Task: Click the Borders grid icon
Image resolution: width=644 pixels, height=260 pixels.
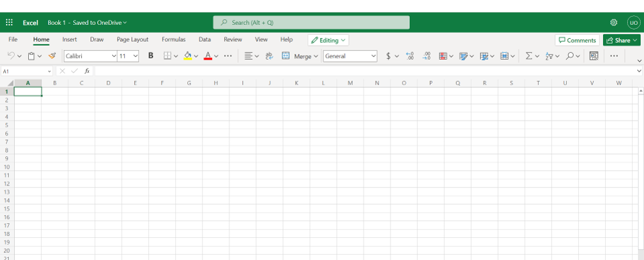Action: coord(167,56)
